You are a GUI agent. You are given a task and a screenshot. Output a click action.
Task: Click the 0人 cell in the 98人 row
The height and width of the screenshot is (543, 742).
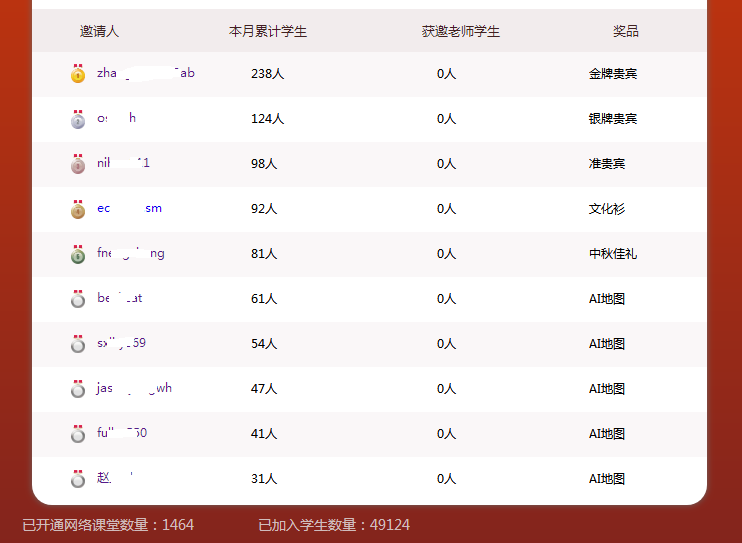coord(446,164)
